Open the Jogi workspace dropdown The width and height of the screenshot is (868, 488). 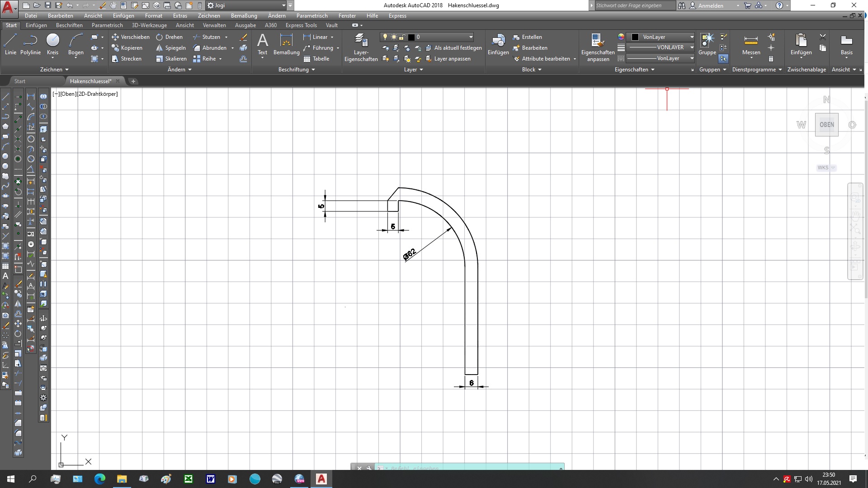coord(246,5)
